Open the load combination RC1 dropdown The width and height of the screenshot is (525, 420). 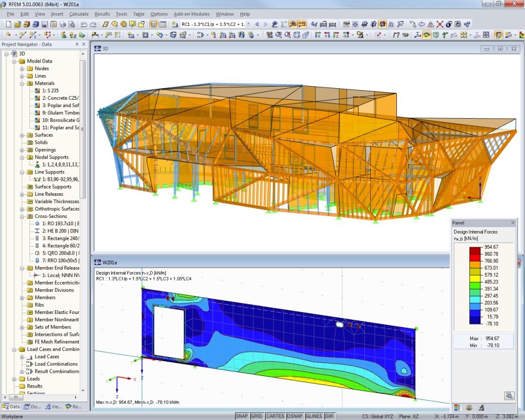click(248, 24)
